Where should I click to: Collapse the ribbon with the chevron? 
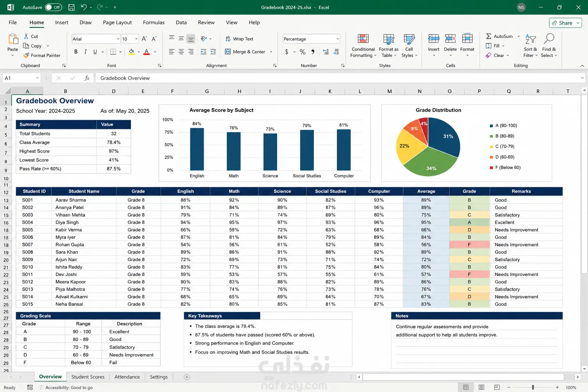pos(582,66)
